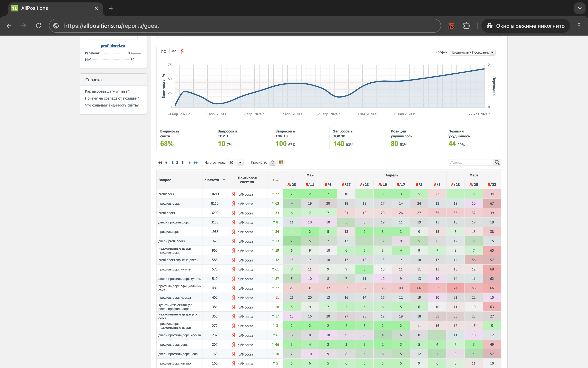Click the address bar URL
The width and height of the screenshot is (588, 368).
tap(111, 26)
